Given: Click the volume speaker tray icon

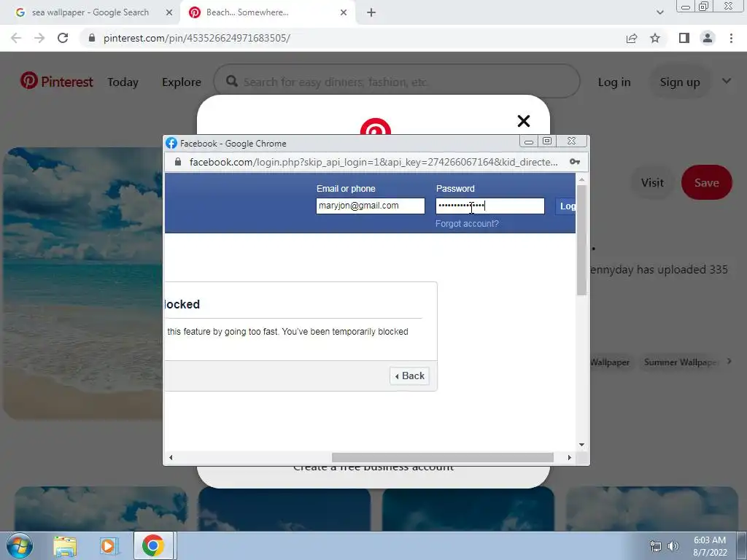Looking at the screenshot, I should 673,546.
